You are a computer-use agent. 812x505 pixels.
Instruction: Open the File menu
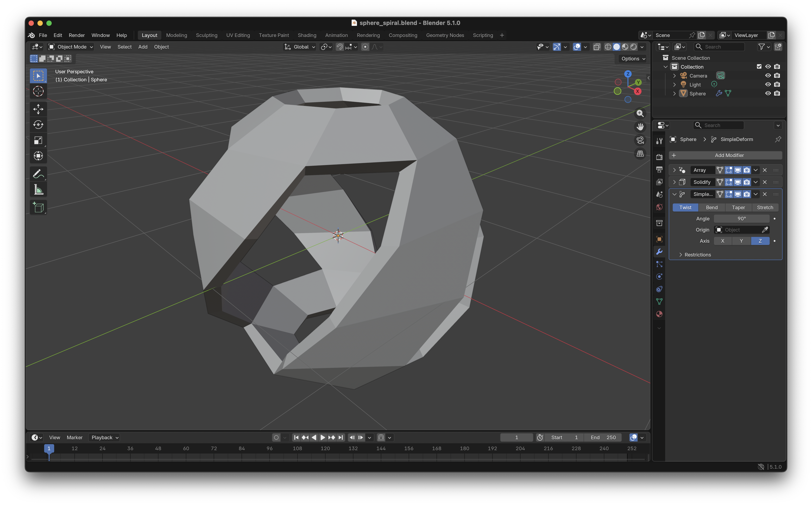click(43, 35)
